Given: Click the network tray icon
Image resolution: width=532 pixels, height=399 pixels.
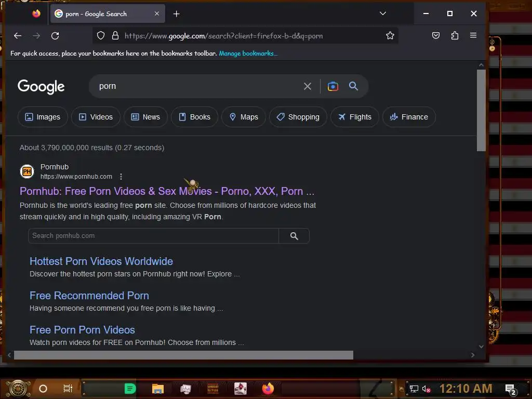Looking at the screenshot, I should point(414,389).
